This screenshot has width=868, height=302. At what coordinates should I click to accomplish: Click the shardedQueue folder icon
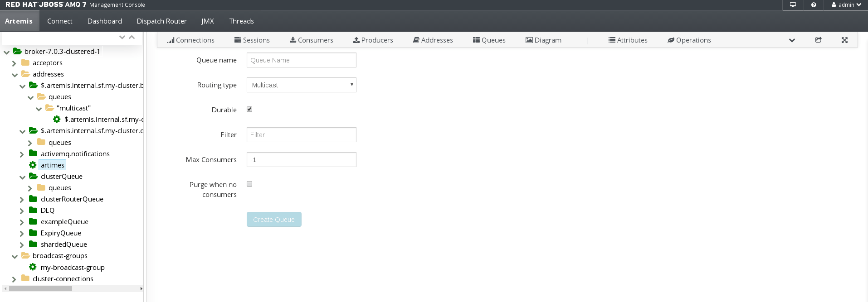coord(33,244)
